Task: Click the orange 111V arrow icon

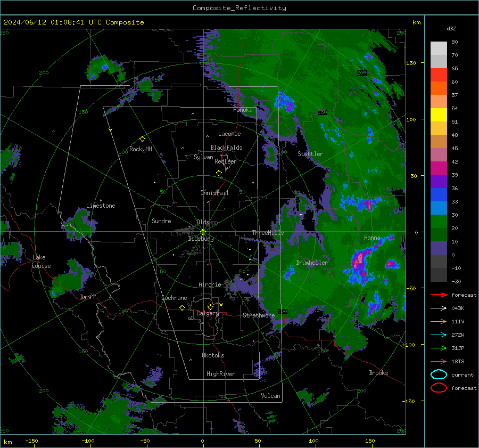Action: [439, 321]
